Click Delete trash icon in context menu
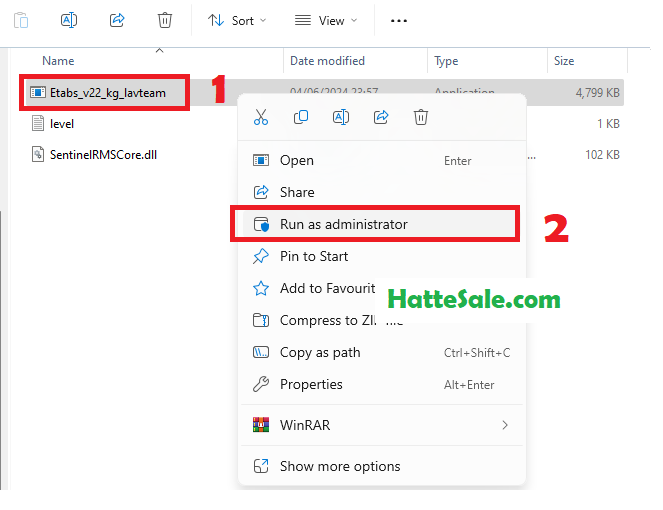This screenshot has width=663, height=510. (x=421, y=117)
